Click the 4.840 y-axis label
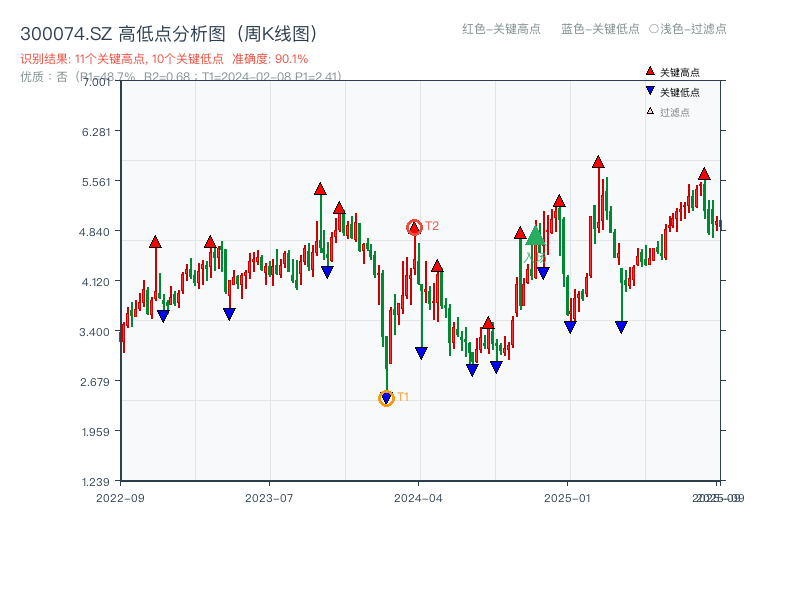 click(x=94, y=232)
